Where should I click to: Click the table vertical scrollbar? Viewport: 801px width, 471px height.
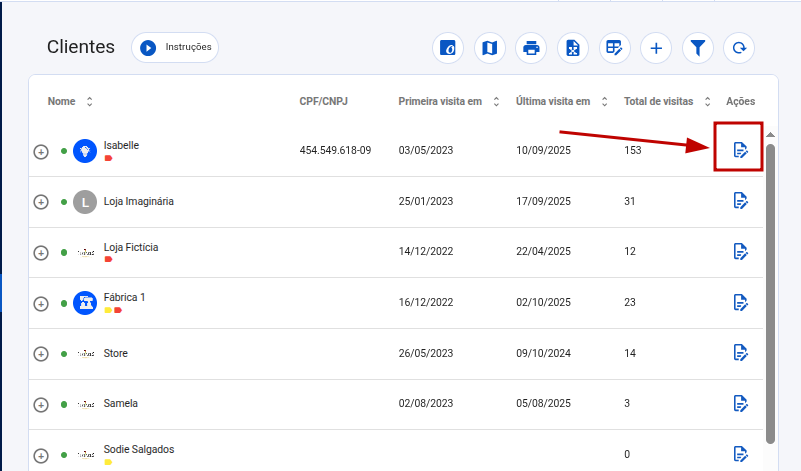[770, 290]
